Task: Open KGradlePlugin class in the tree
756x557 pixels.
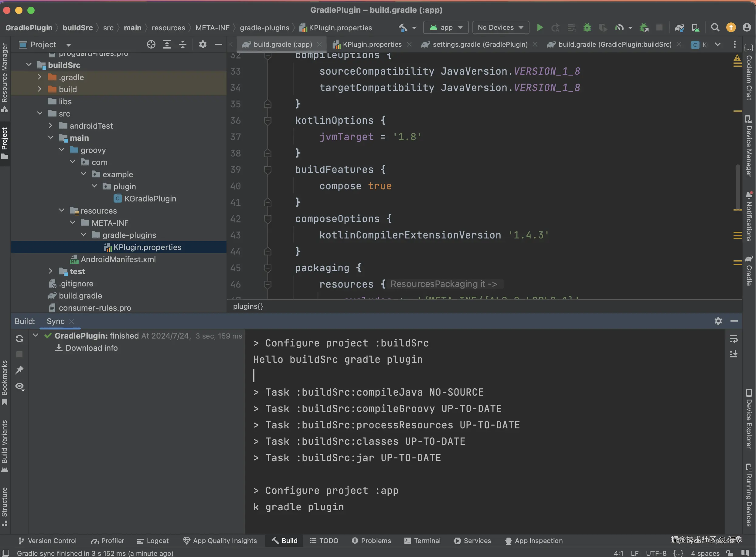Action: (x=150, y=199)
